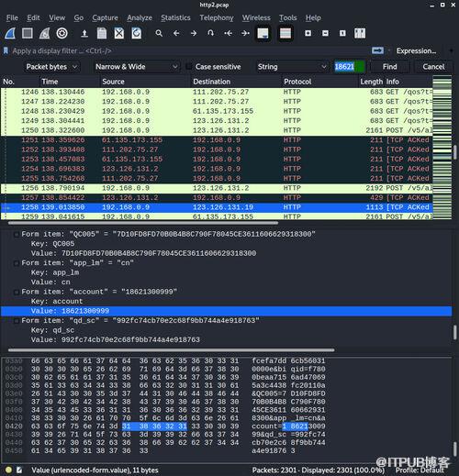
Task: Open the File menu
Action: (x=12, y=17)
